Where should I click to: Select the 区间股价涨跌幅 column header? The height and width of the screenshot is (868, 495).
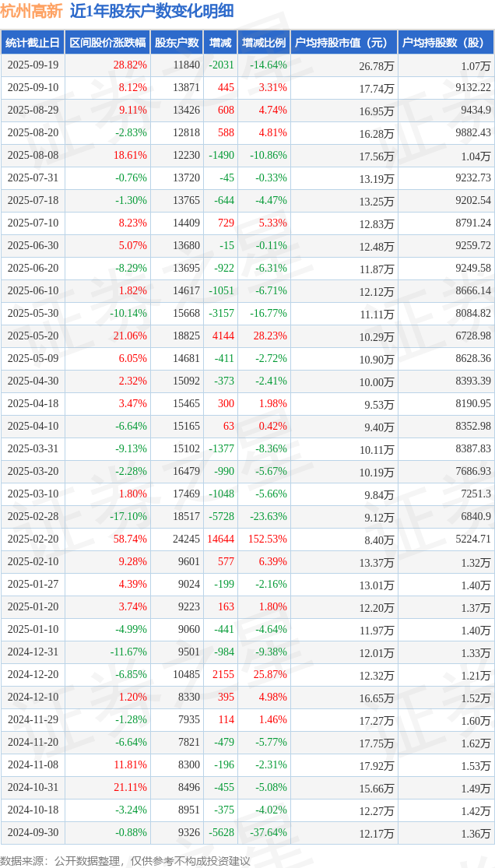[107, 43]
